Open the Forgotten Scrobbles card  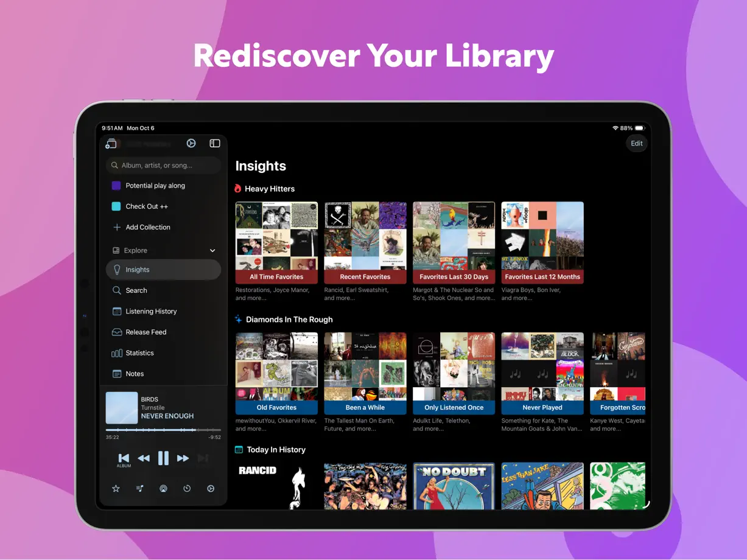click(x=617, y=374)
